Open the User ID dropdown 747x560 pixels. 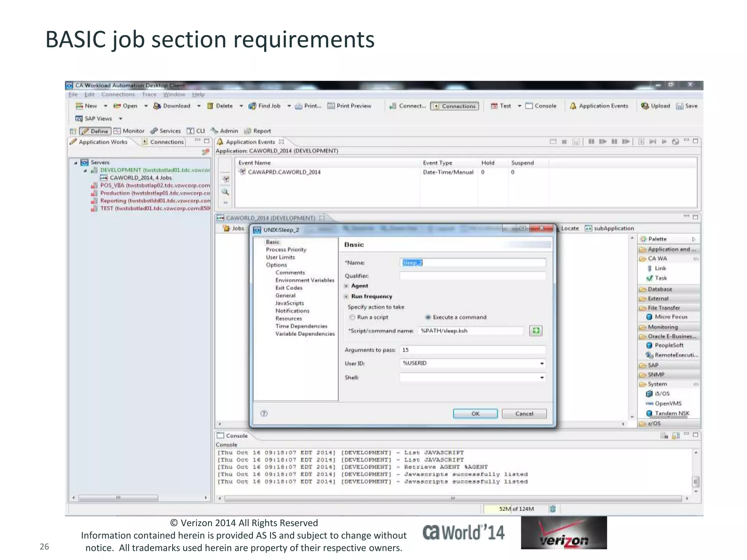542,363
